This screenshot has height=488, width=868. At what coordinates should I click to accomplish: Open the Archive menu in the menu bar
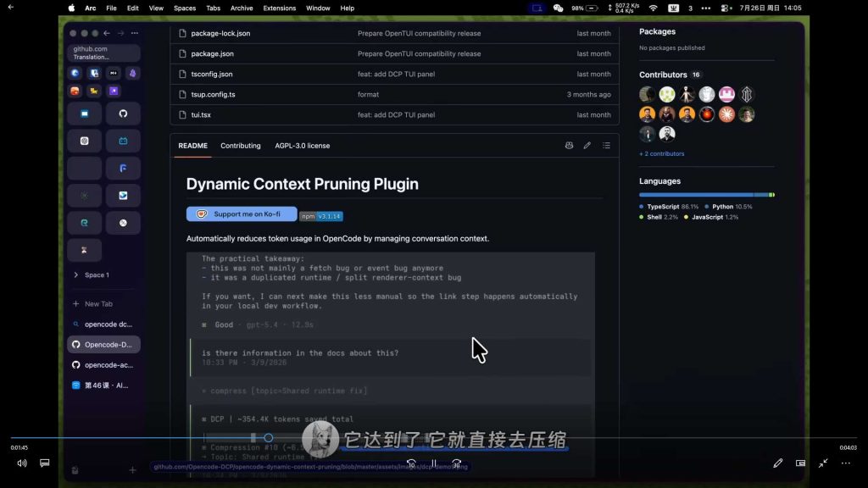click(242, 8)
